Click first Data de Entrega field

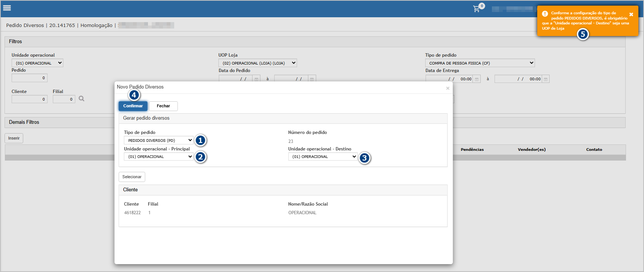[x=449, y=79]
